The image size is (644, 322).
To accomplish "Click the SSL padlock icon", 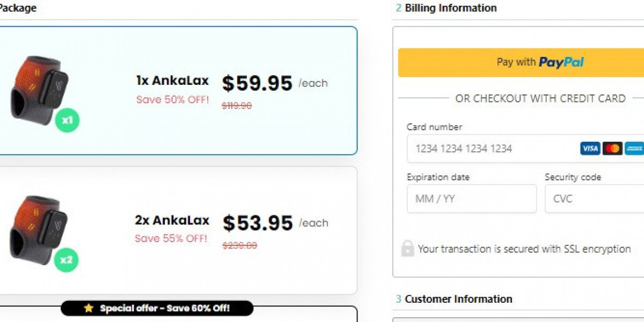I will [408, 248].
